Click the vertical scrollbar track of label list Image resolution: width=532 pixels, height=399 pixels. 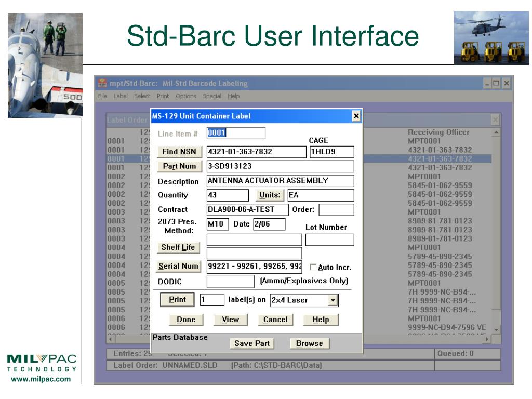tap(496, 231)
